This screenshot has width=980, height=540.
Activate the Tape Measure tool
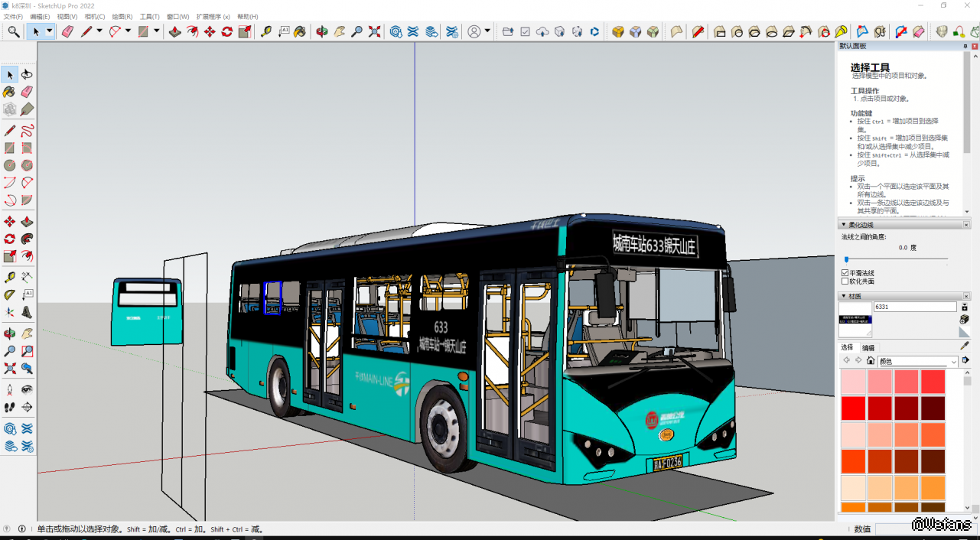[x=265, y=31]
